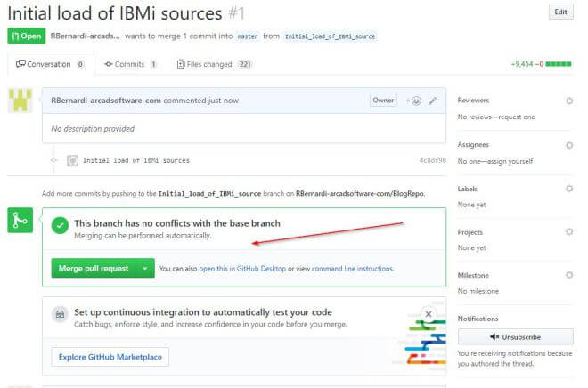Click 'No milestone' text in sidebar
The width and height of the screenshot is (588, 388).
point(478,291)
